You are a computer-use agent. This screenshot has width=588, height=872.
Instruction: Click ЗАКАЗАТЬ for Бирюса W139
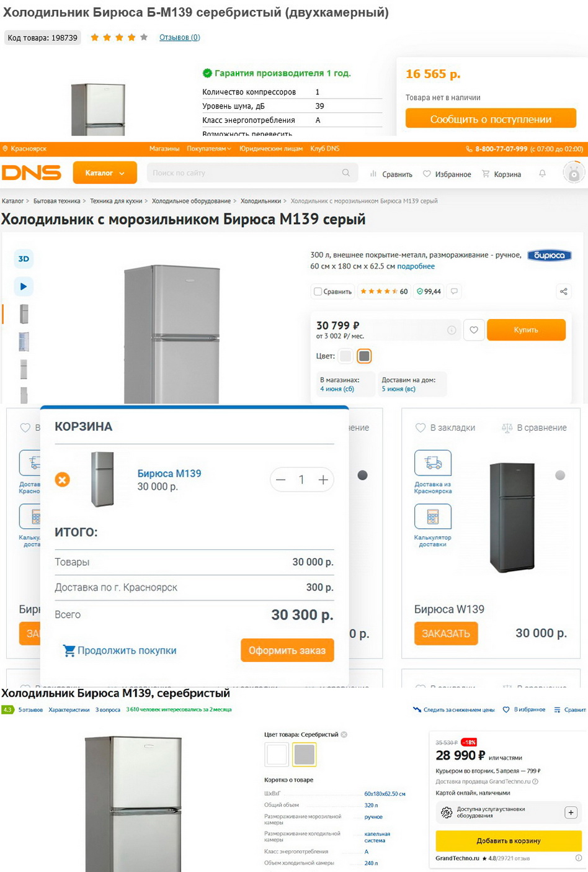point(446,634)
